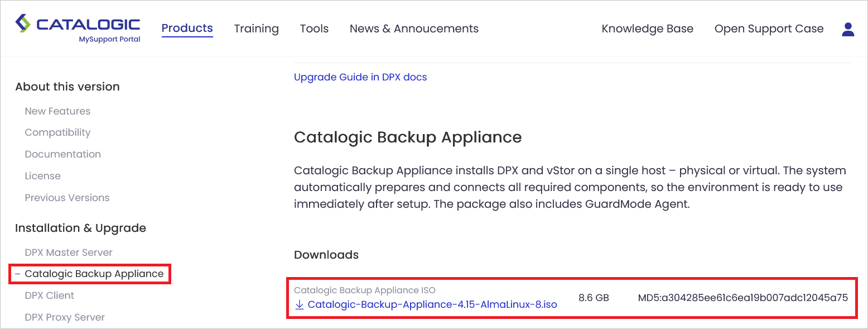This screenshot has width=868, height=329.
Task: Open the Knowledge Base link
Action: pos(647,28)
